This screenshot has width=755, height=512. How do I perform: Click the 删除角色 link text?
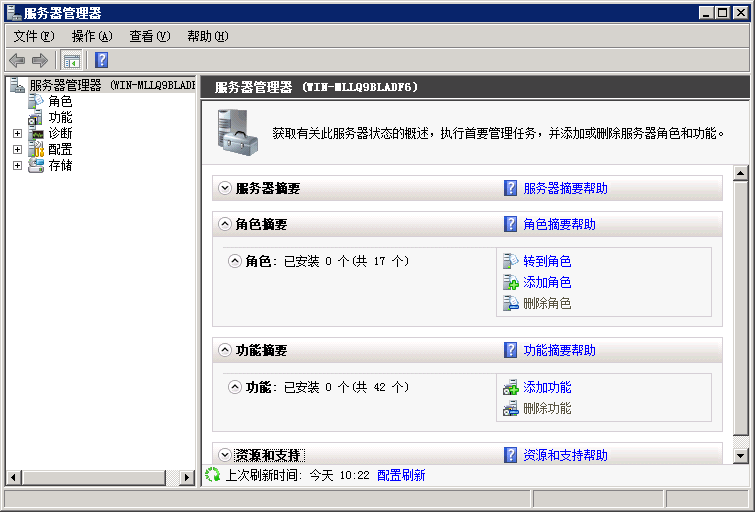[547, 303]
